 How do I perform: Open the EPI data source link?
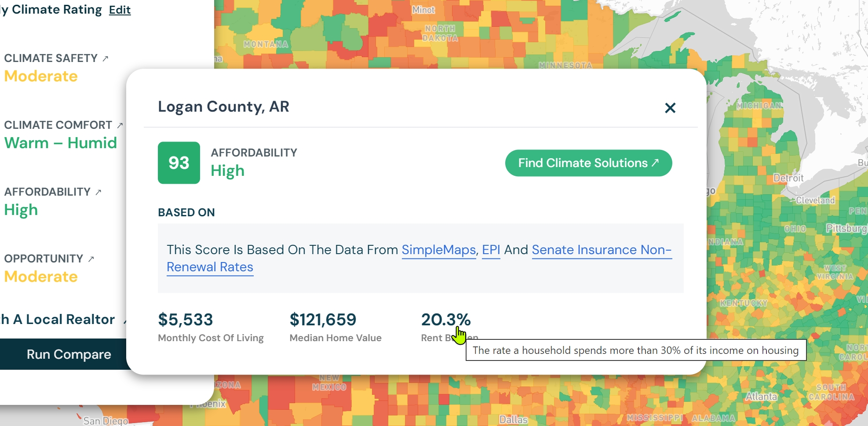pos(491,250)
